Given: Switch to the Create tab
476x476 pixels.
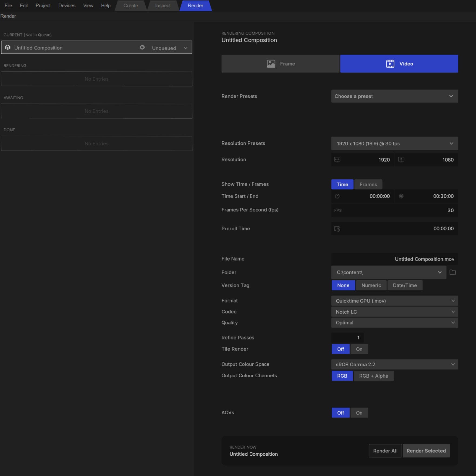Looking at the screenshot, I should pyautogui.click(x=130, y=6).
